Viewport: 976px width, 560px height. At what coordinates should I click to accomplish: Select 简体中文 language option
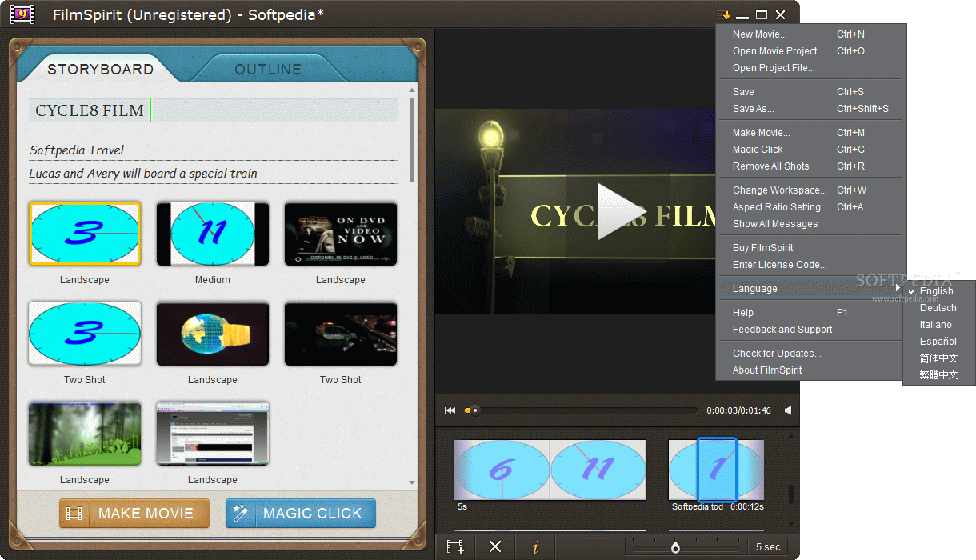939,358
